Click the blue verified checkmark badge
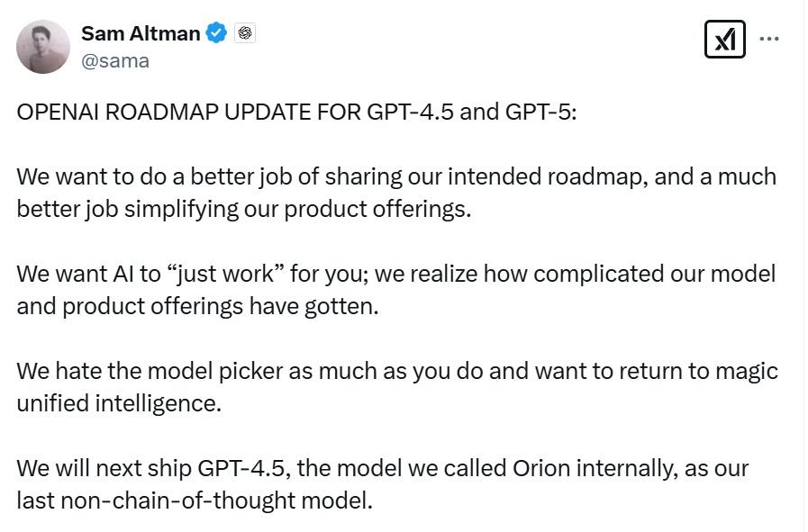This screenshot has height=532, width=808. (x=216, y=33)
